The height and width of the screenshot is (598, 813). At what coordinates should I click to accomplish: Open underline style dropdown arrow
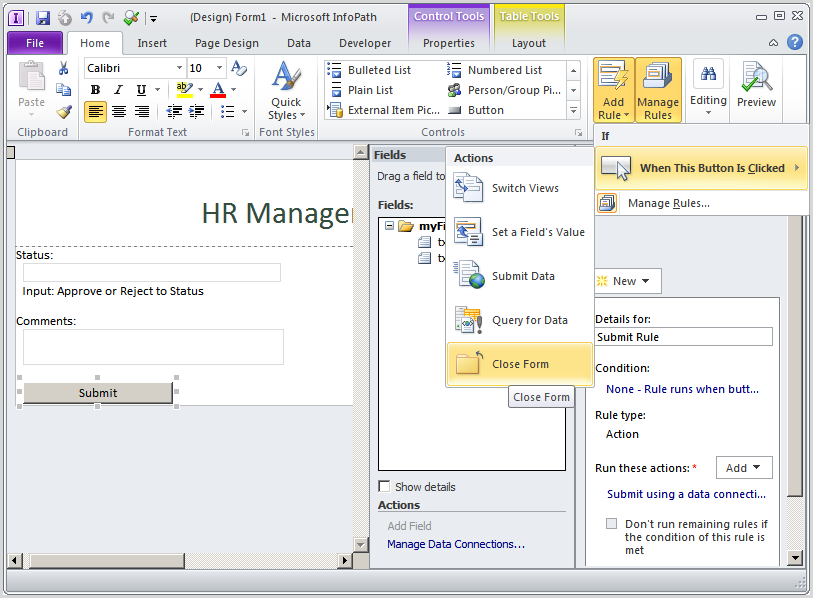coord(157,90)
